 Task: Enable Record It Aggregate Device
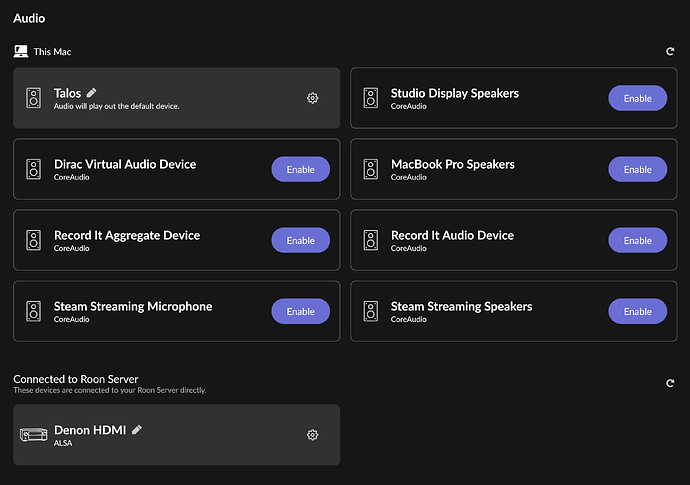[x=301, y=240]
